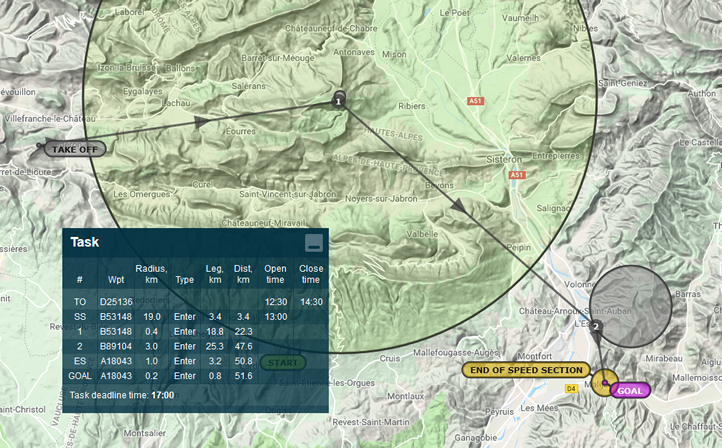The width and height of the screenshot is (722, 448).
Task: Click waypoint B89104 in row 2
Action: [118, 346]
